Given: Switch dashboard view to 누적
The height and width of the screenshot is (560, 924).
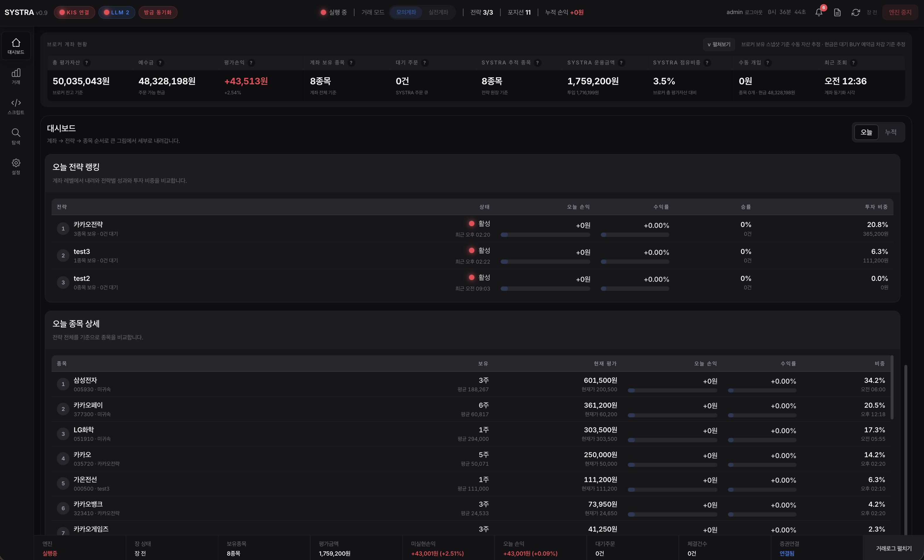Looking at the screenshot, I should pos(890,132).
